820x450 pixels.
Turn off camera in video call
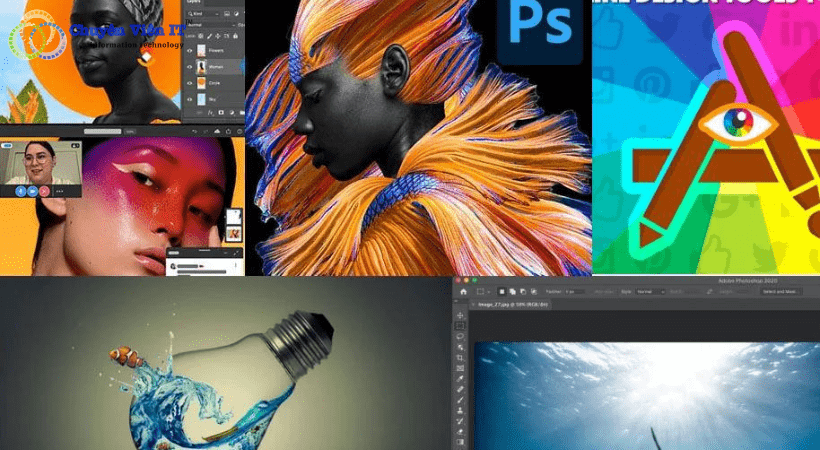pos(32,192)
